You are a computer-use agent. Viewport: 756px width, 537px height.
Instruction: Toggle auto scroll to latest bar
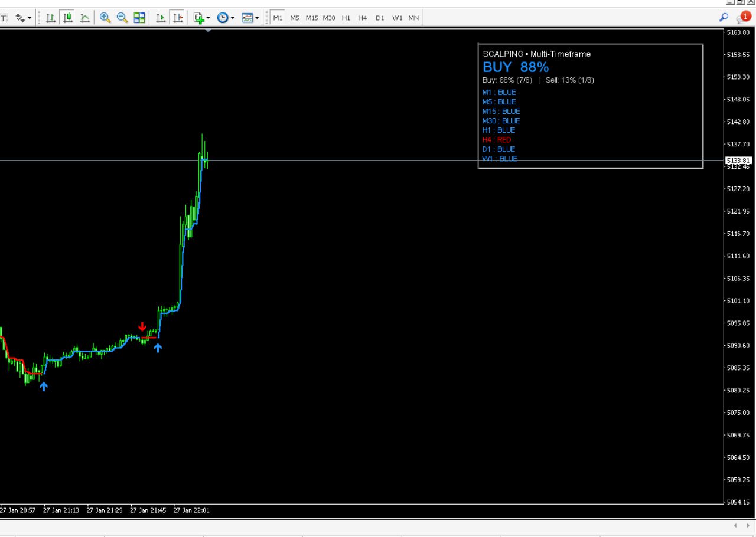point(161,18)
